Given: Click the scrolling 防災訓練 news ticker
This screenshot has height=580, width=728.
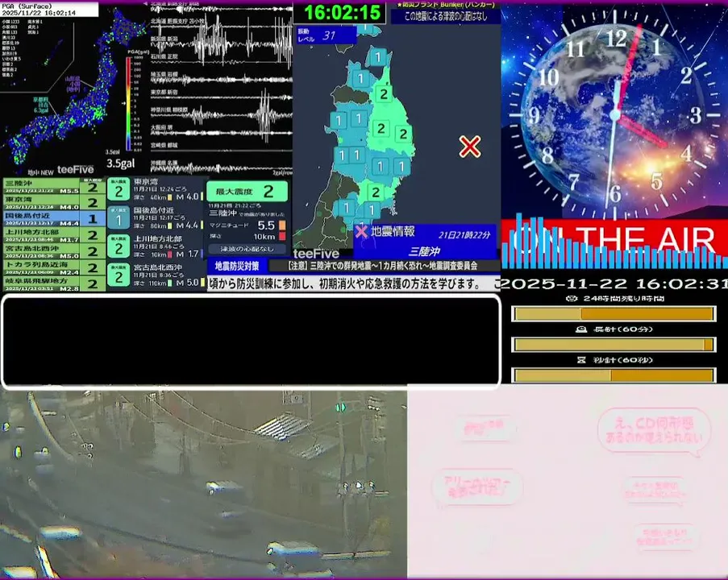Looking at the screenshot, I should pyautogui.click(x=354, y=284).
